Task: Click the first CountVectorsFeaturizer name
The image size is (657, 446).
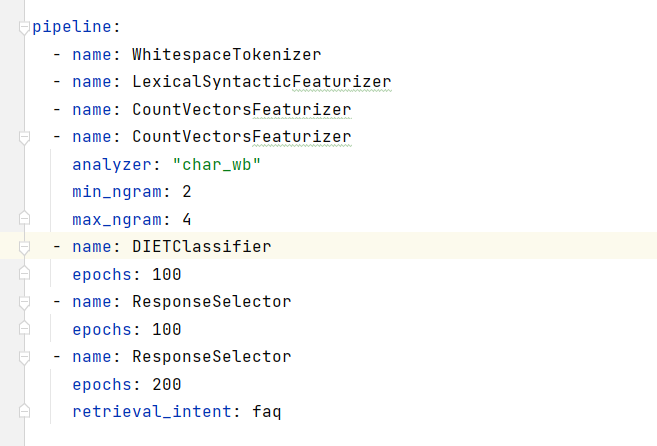Action: pos(241,109)
